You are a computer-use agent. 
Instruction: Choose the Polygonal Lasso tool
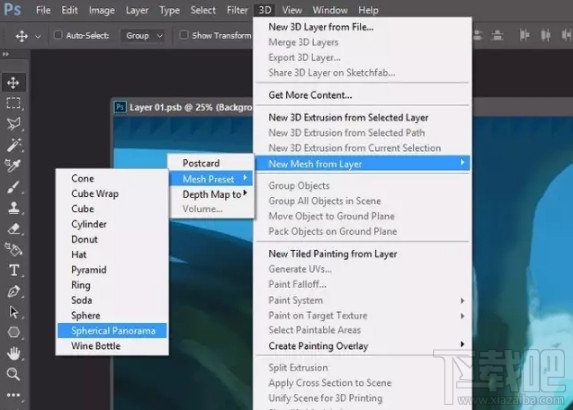tap(14, 124)
